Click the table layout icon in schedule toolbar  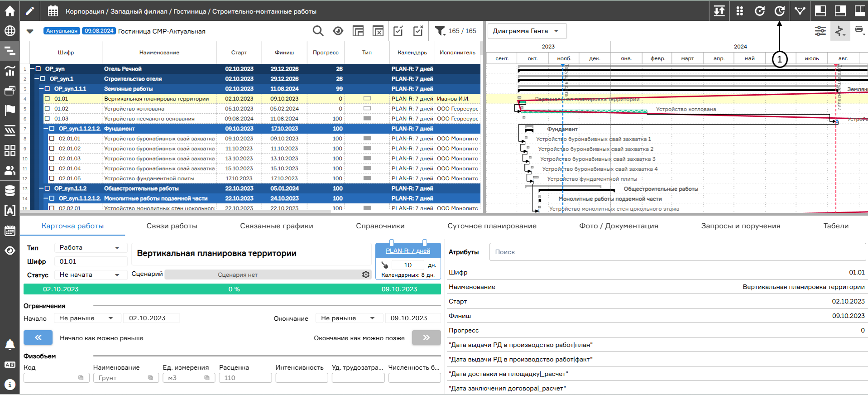358,31
